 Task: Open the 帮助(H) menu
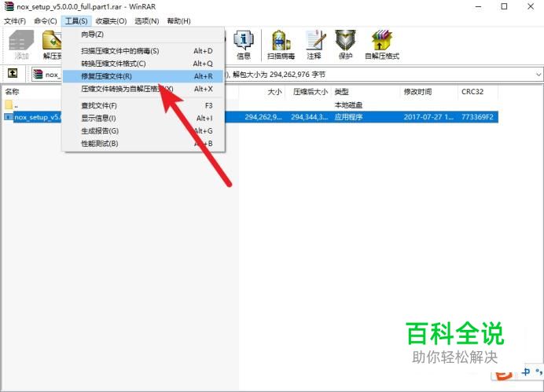tap(178, 21)
